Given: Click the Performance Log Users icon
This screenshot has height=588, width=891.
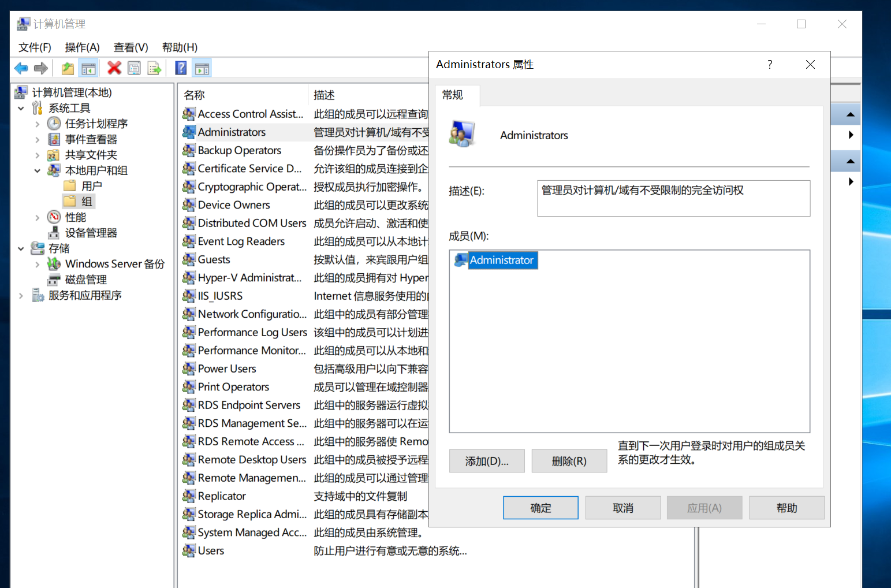Looking at the screenshot, I should click(189, 332).
